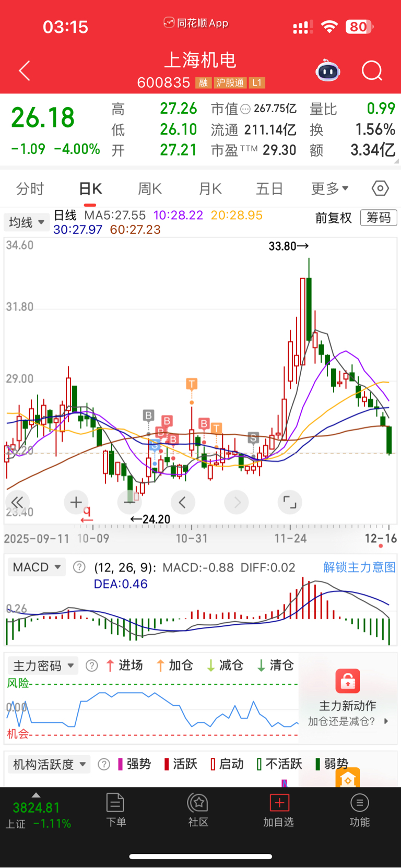Open the AI robot assistant
Image resolution: width=401 pixels, height=868 pixels.
tap(328, 70)
